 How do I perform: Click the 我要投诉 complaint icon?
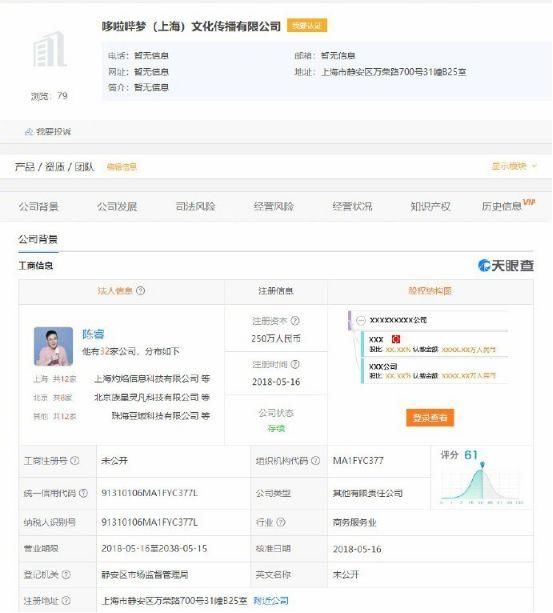(x=29, y=132)
